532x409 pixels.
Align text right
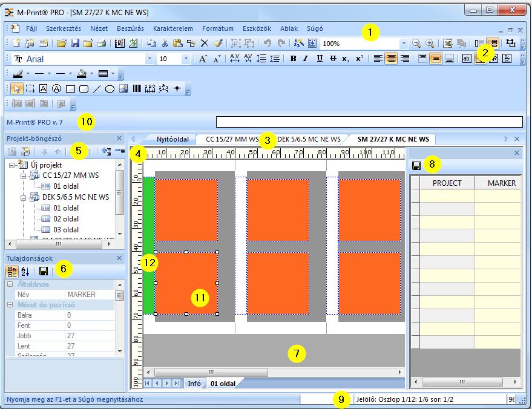[405, 59]
